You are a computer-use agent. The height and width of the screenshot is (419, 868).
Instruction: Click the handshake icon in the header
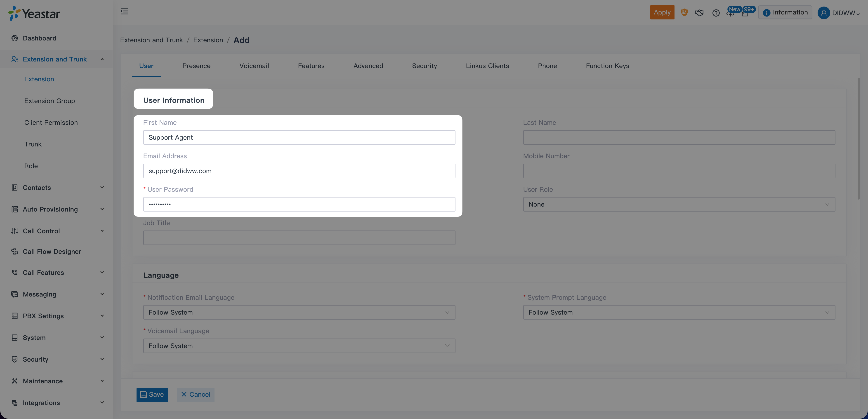tap(699, 13)
